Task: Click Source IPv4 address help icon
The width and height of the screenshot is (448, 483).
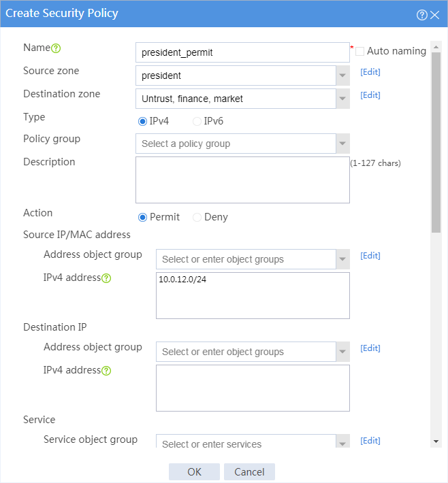Action: coord(106,278)
